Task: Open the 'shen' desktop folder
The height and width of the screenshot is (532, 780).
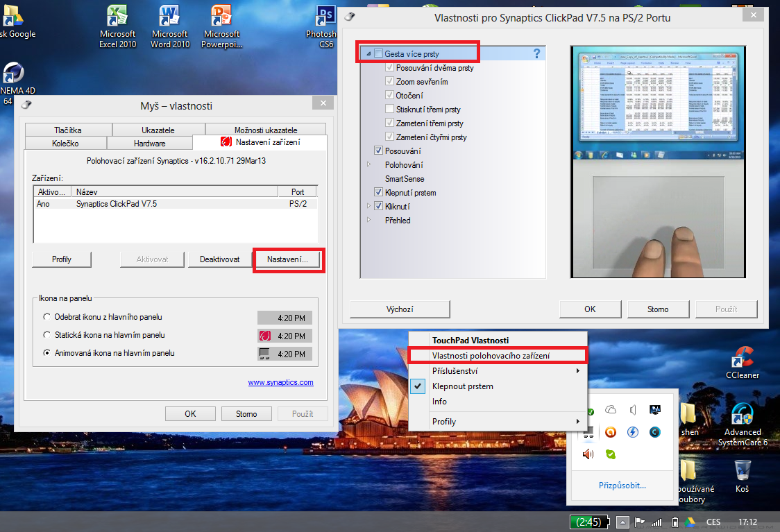Action: (x=690, y=420)
